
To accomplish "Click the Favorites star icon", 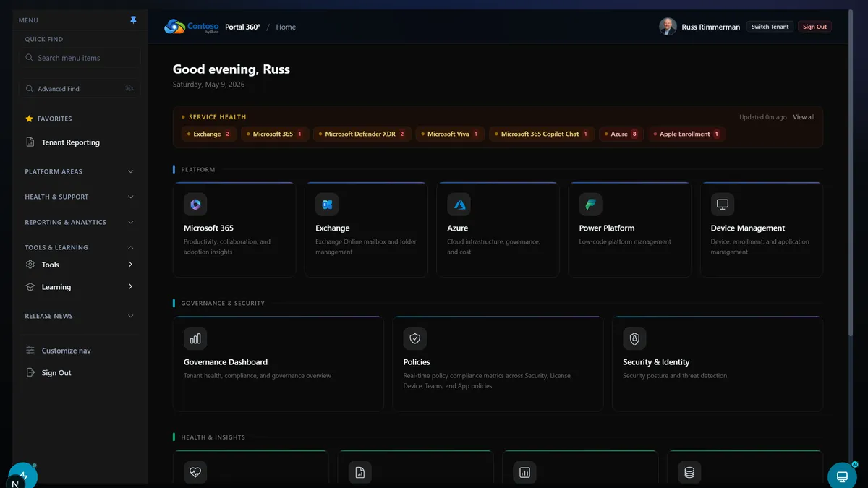I will click(x=30, y=119).
